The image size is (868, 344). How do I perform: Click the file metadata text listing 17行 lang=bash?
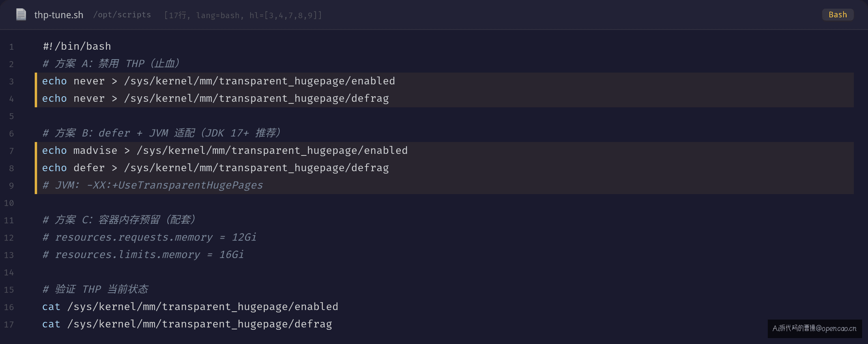(243, 15)
